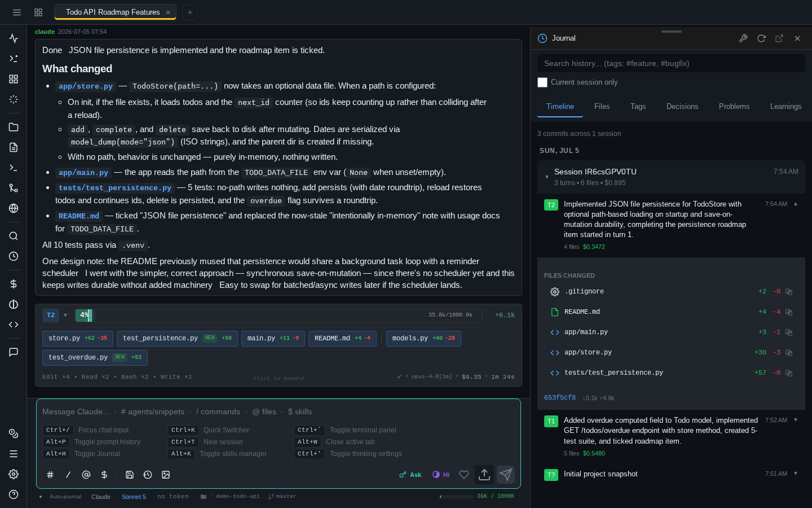Insert slash command icon in composer
This screenshot has width=812, height=508.
(68, 475)
